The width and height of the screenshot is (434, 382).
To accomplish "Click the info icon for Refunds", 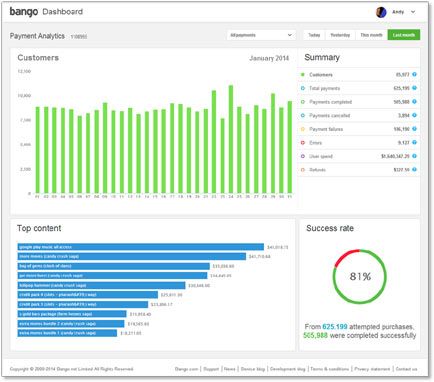I will [414, 169].
